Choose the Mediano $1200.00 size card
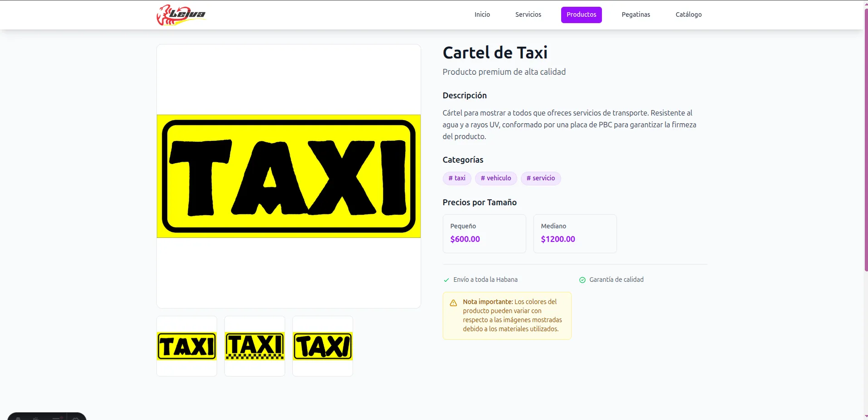The height and width of the screenshot is (420, 868). pyautogui.click(x=575, y=234)
